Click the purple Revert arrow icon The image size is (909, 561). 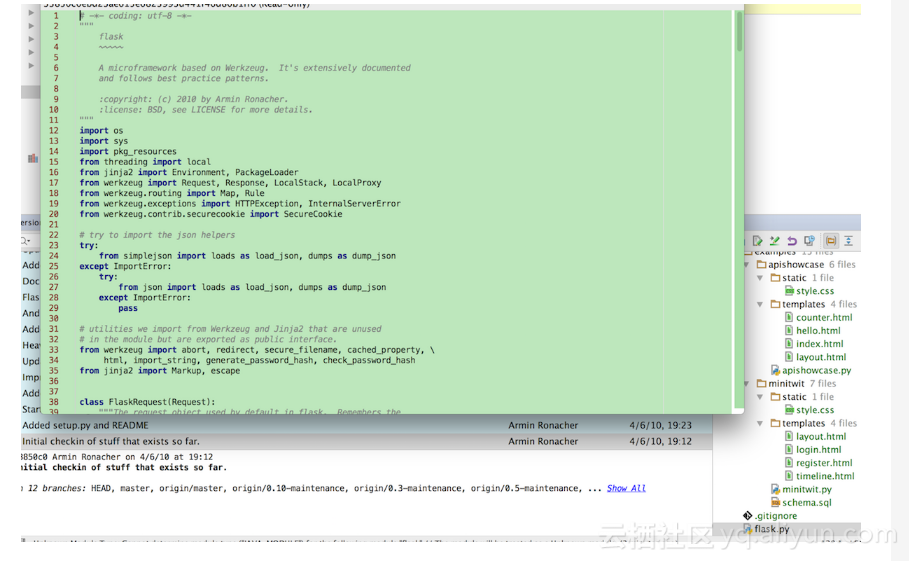[792, 241]
